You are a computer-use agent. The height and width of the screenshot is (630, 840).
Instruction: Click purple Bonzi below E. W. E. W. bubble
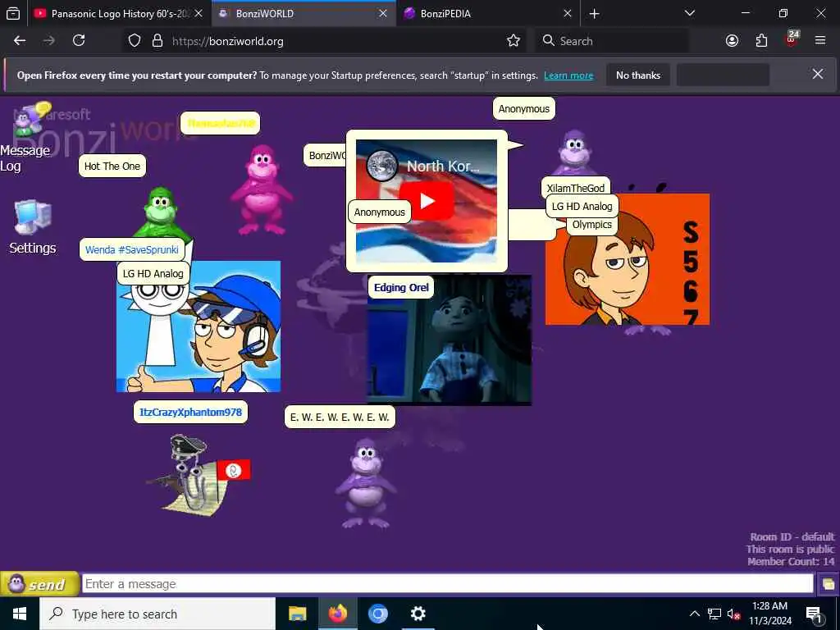pos(366,483)
